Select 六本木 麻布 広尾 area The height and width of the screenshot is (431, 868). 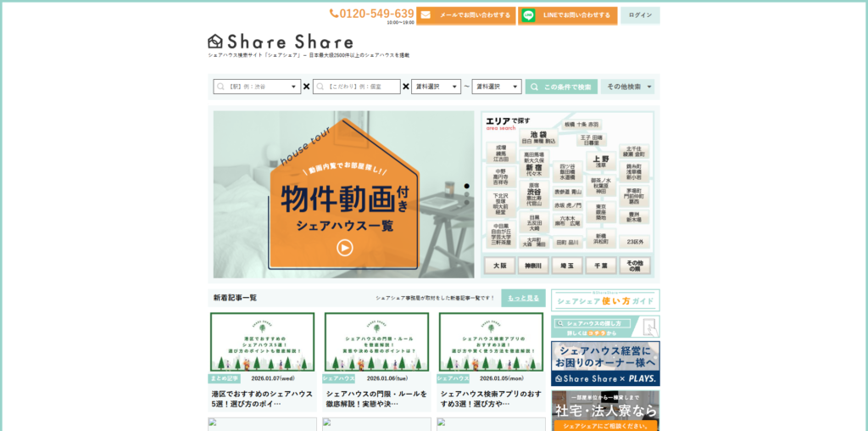coord(567,221)
